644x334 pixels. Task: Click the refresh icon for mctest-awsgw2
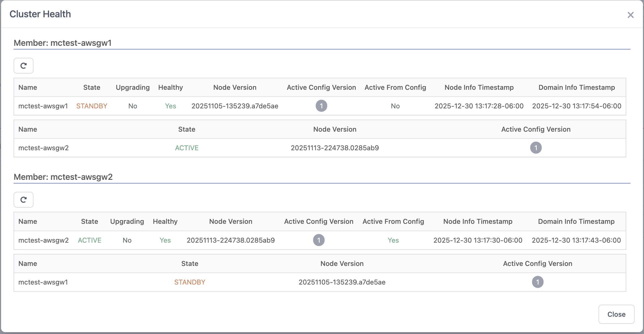[x=23, y=200]
